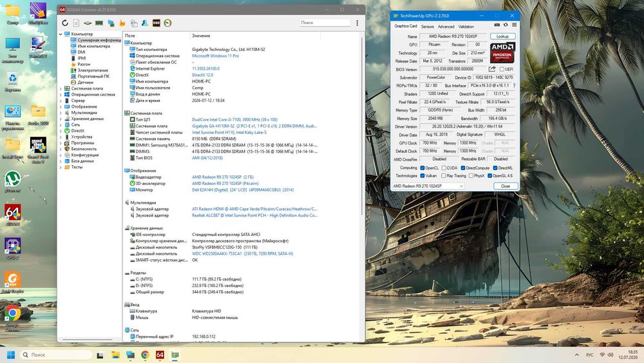Open WinDjView desktop icon
Image resolution: width=644 pixels, height=363 pixels.
pyautogui.click(x=38, y=14)
